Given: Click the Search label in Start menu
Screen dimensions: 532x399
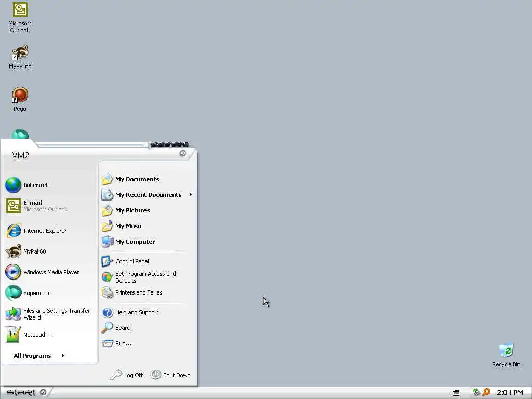Looking at the screenshot, I should [x=124, y=328].
